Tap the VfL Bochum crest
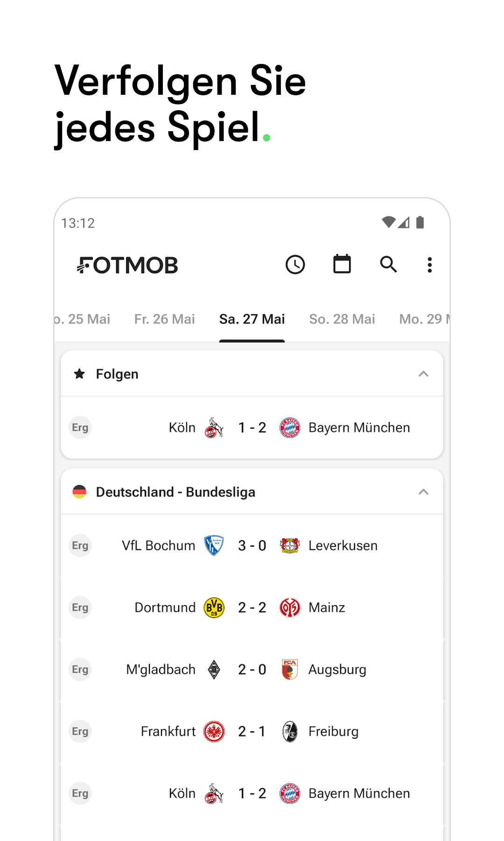504x841 pixels. click(214, 545)
